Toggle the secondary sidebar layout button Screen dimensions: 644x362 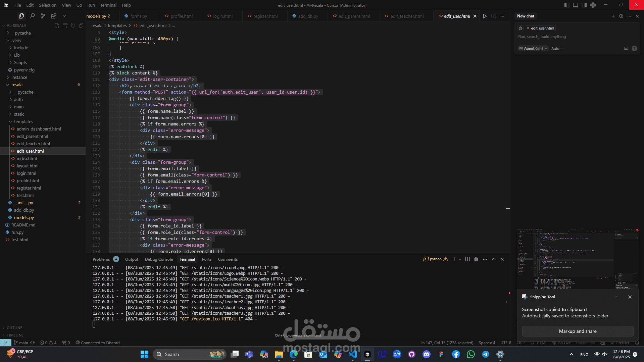[584, 5]
